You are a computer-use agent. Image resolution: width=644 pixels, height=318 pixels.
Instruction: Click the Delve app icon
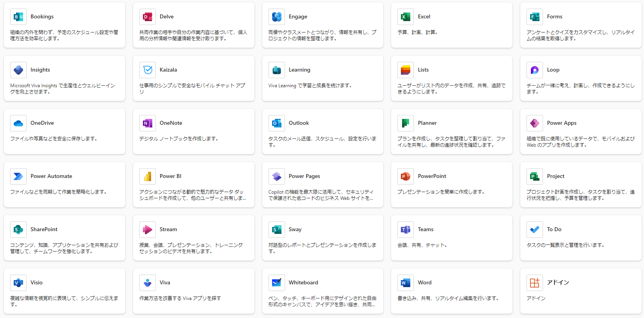(148, 17)
